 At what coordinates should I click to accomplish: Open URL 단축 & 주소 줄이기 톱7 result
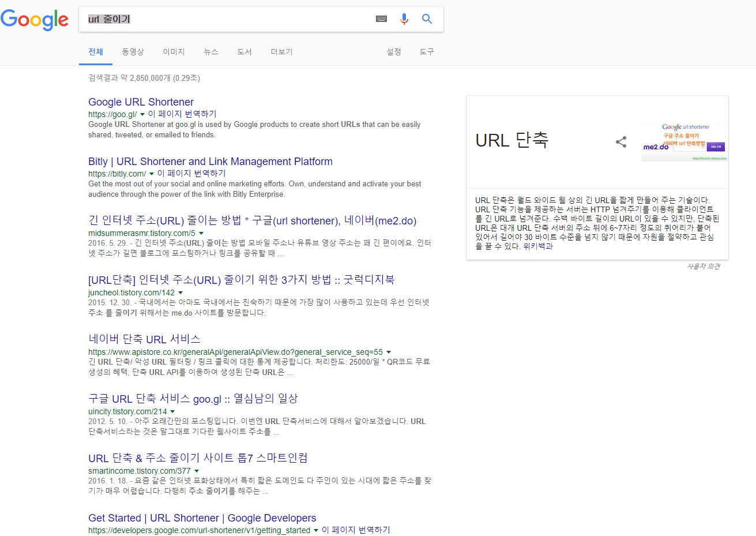tap(198, 458)
